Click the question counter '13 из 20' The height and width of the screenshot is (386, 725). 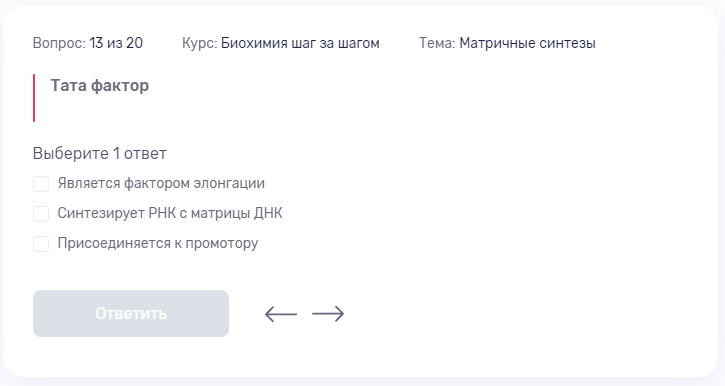(x=116, y=43)
